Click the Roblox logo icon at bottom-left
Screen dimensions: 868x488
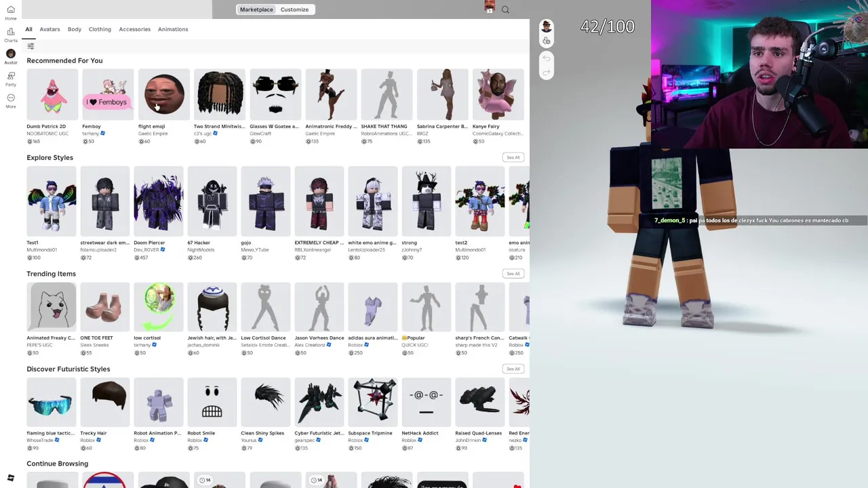(x=10, y=478)
